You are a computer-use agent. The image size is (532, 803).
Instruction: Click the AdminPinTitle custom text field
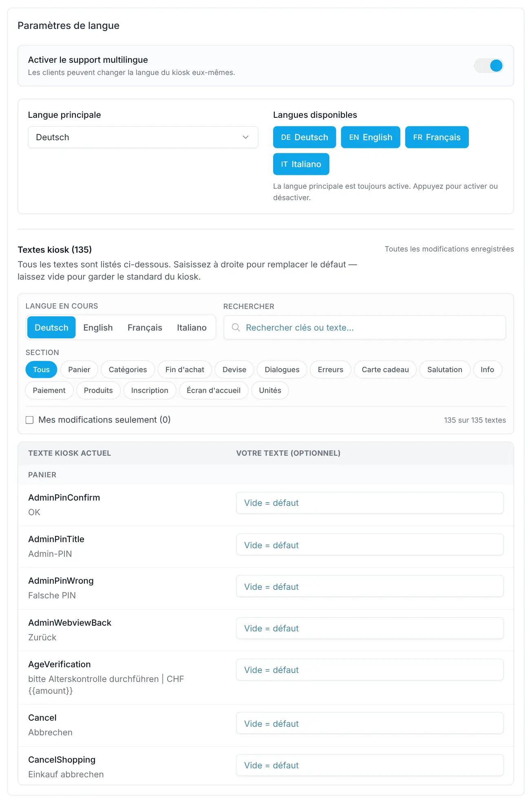point(370,545)
